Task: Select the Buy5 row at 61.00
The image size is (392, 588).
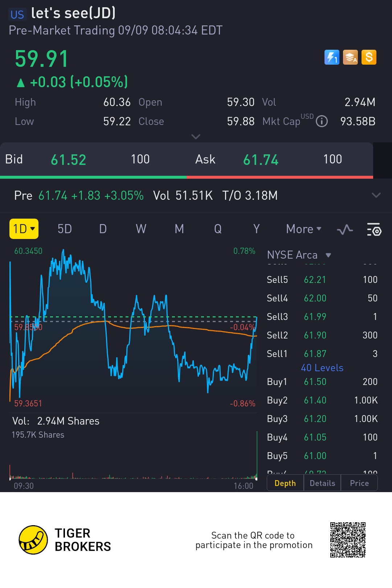Action: point(322,456)
